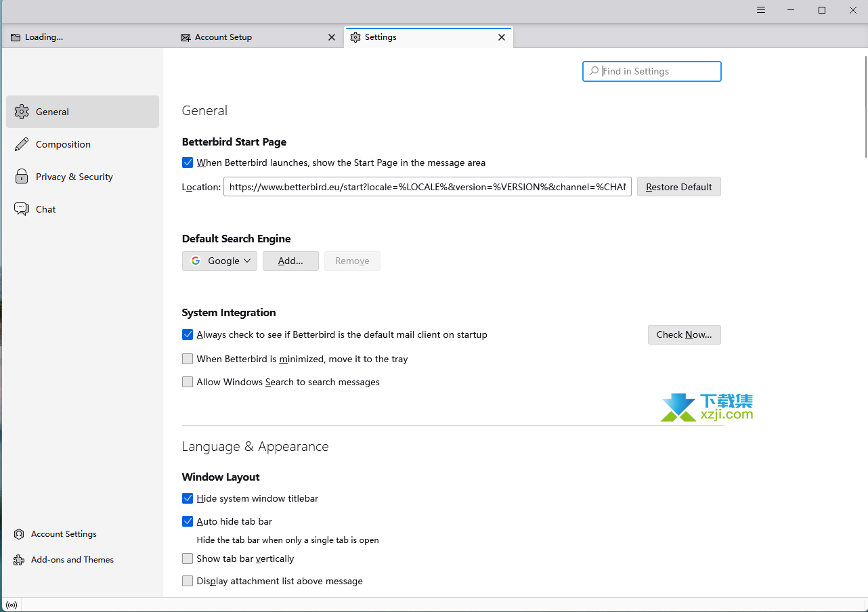
Task: Click the online status icon in status bar
Action: click(x=11, y=605)
